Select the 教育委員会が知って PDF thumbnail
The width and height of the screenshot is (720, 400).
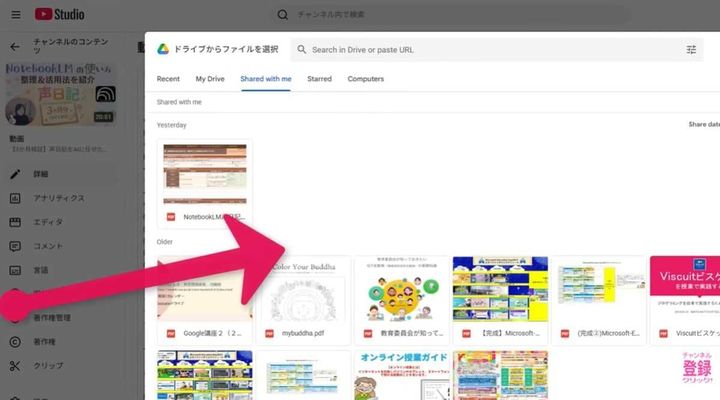[402, 289]
